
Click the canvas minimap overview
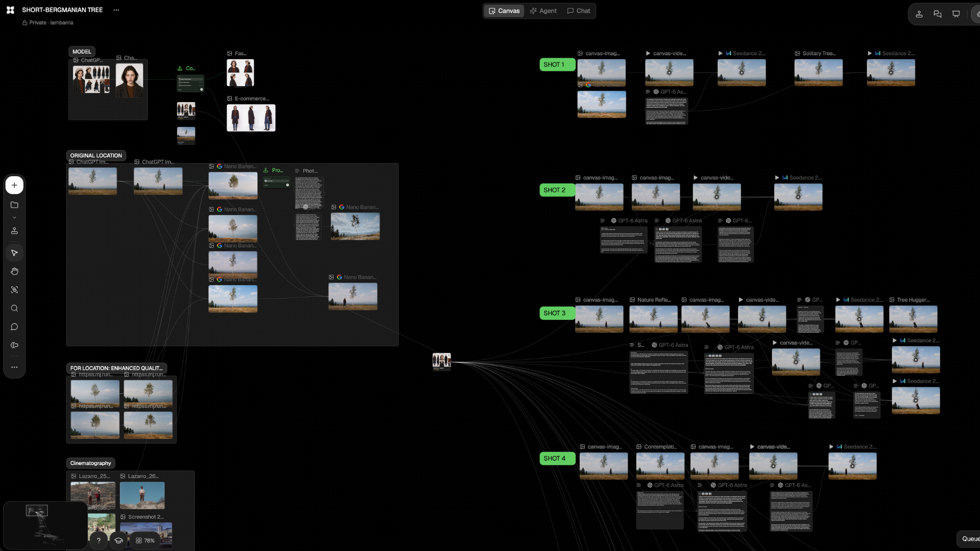click(45, 524)
